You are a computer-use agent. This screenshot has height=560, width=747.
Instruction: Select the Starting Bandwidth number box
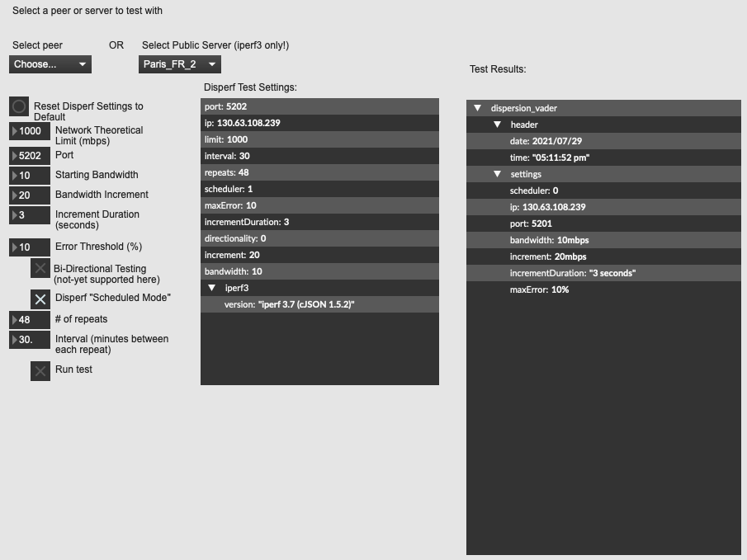31,175
